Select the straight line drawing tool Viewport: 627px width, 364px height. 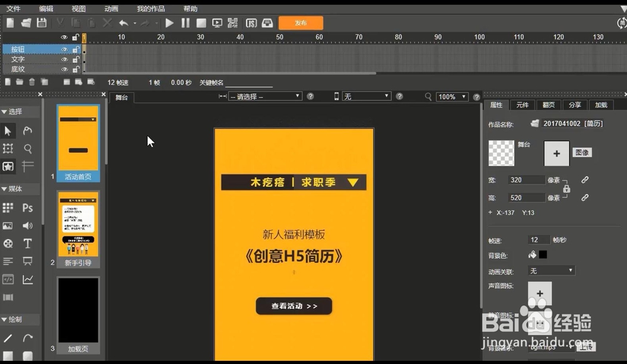pyautogui.click(x=8, y=338)
